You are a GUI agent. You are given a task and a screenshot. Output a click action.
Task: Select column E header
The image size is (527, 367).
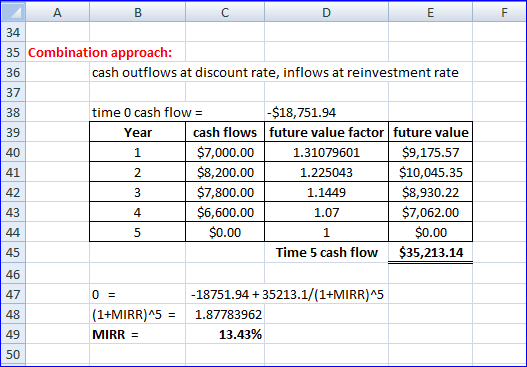tap(430, 12)
